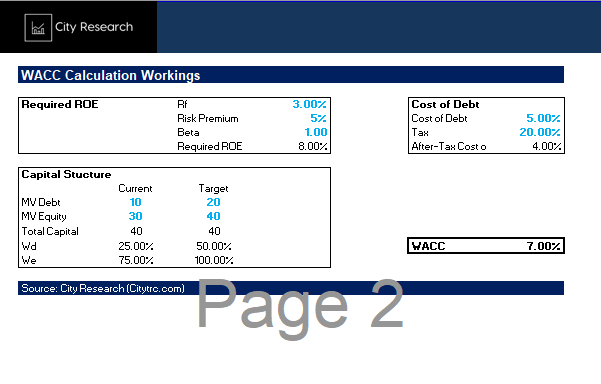Select the Risk Premium 5% cell

tap(318, 118)
